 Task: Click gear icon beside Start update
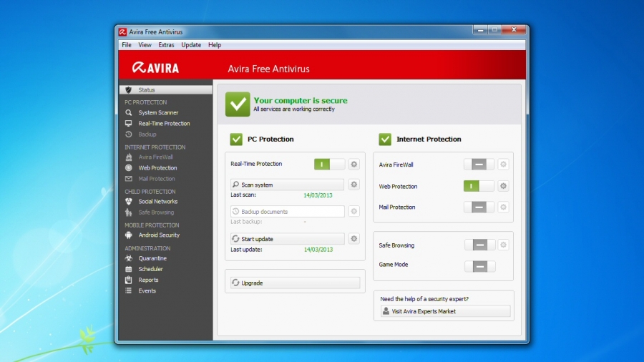tap(353, 239)
